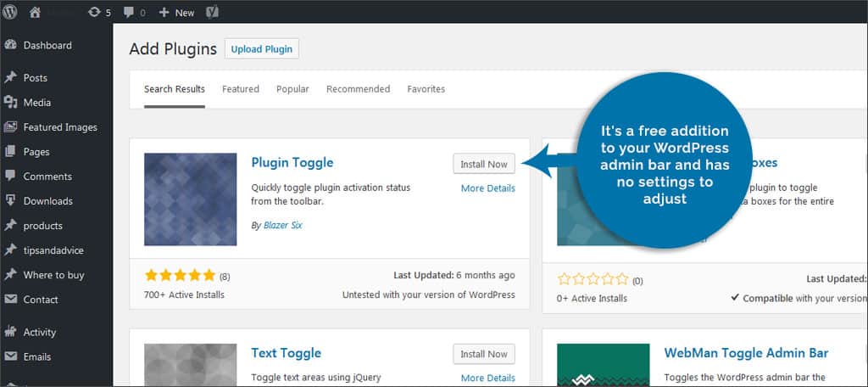Open the Text Toggle title link
Viewport: 868px width, 387px height.
pos(287,353)
